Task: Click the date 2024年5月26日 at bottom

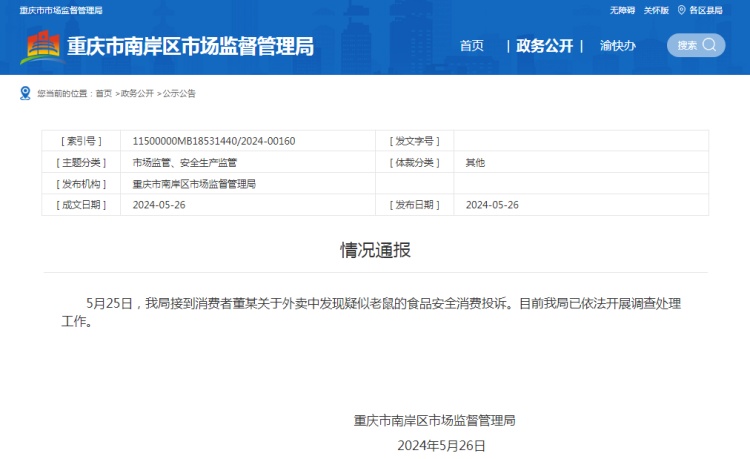Action: [x=441, y=446]
